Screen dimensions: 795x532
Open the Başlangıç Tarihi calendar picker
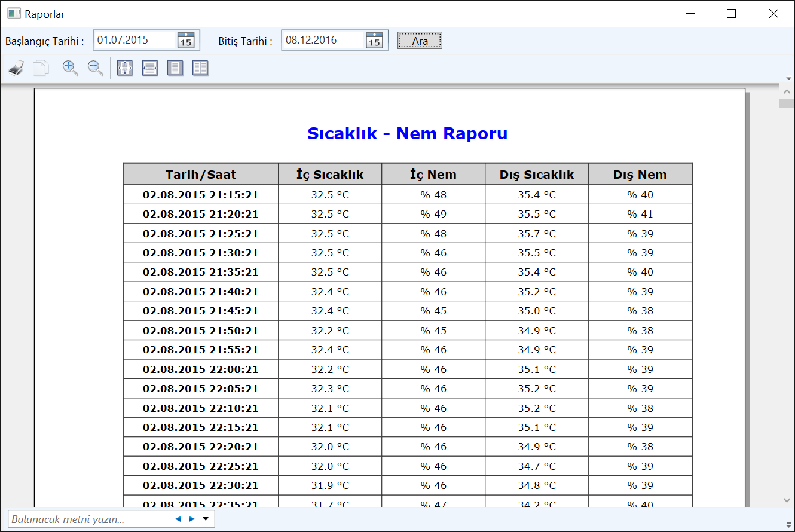point(186,41)
